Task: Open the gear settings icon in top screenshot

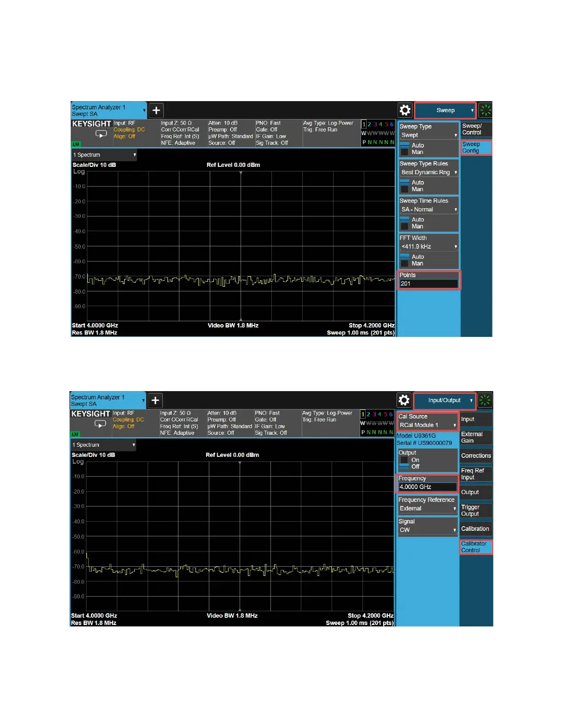Action: (x=405, y=110)
